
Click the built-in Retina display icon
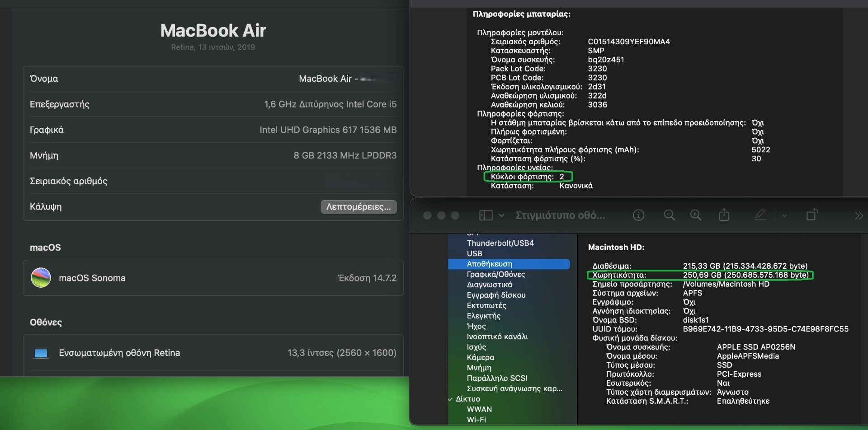tap(41, 353)
